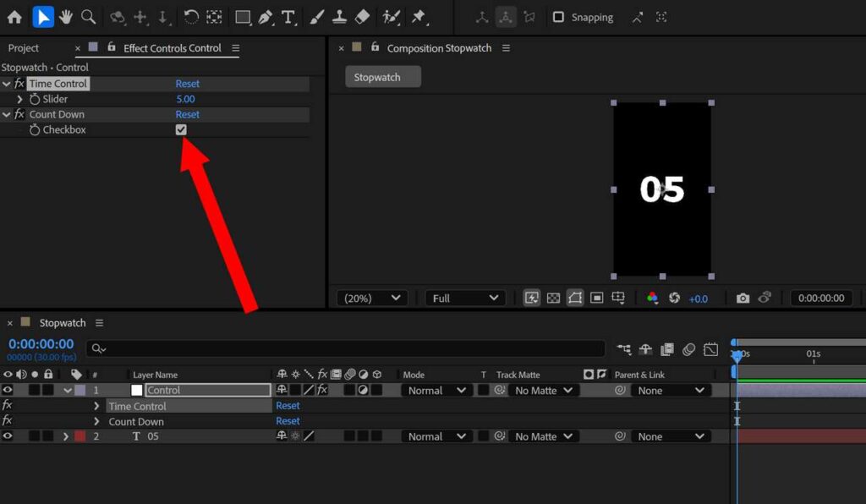866x504 pixels.
Task: Click the Region of Interest icon
Action: click(x=596, y=299)
